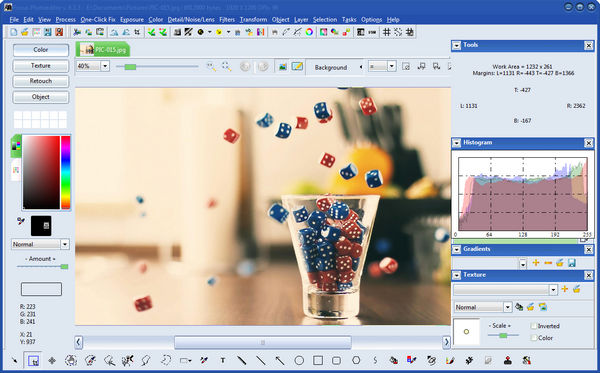Screen dimensions: 600x373
Task: Click the zoom slider handle
Action: tap(130, 67)
